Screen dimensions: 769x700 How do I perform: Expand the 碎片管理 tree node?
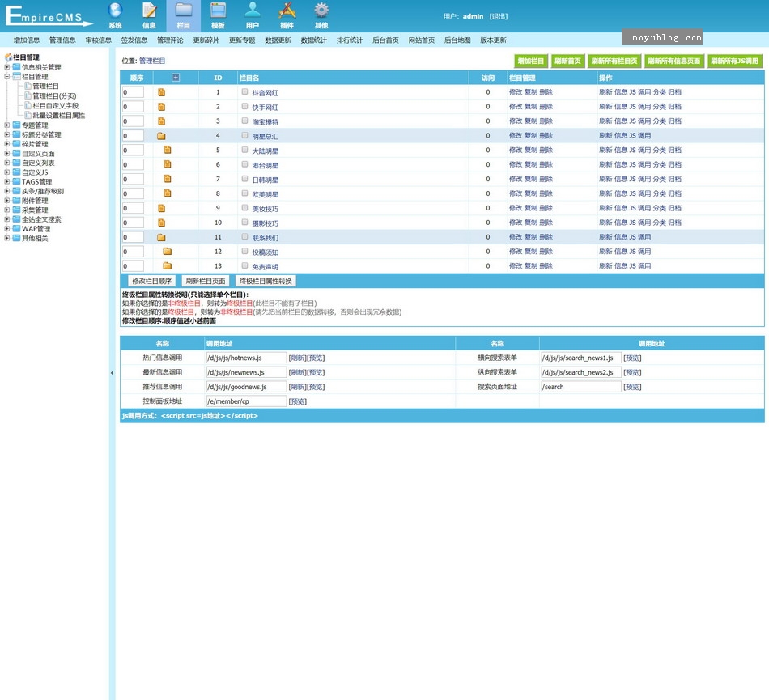[6, 143]
